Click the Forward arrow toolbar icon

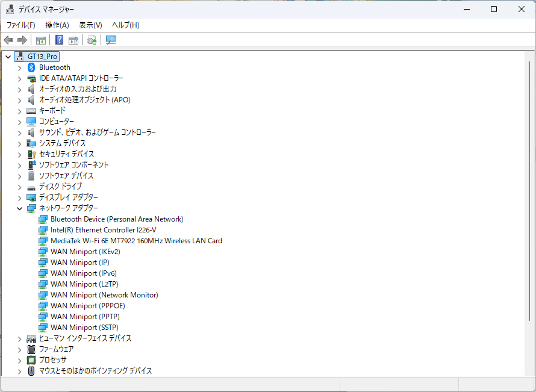click(22, 40)
